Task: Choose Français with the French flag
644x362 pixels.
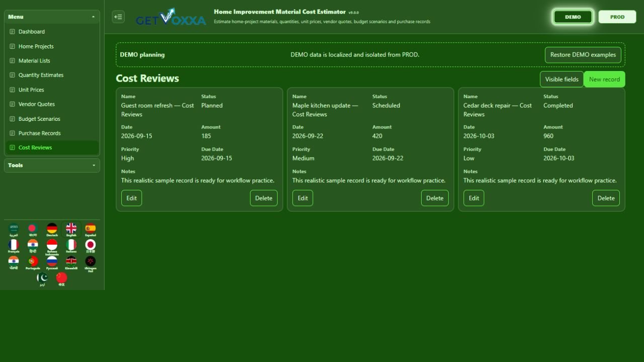Action: (x=14, y=246)
